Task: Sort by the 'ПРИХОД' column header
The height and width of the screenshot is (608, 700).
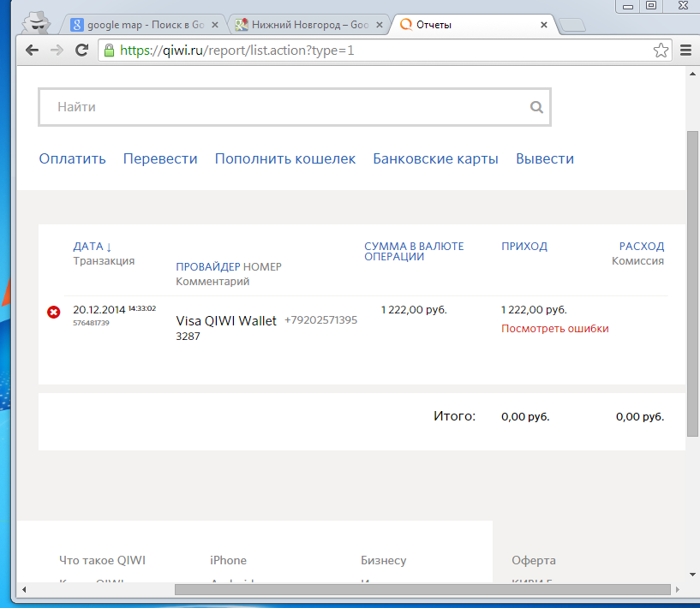Action: 524,247
